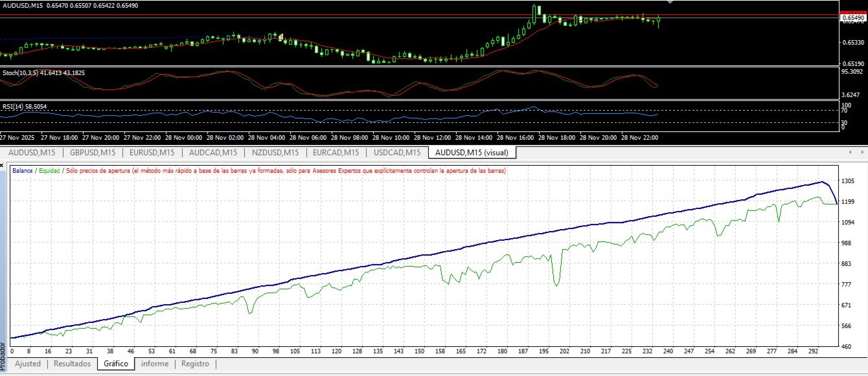Click the Balance legend text
The image size is (868, 376).
point(24,171)
